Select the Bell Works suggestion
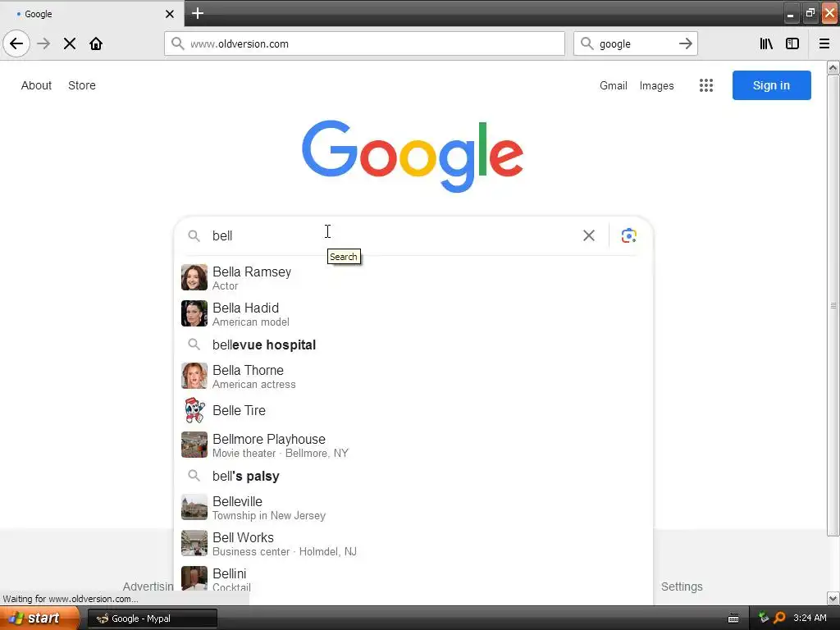This screenshot has height=630, width=840. [413, 543]
